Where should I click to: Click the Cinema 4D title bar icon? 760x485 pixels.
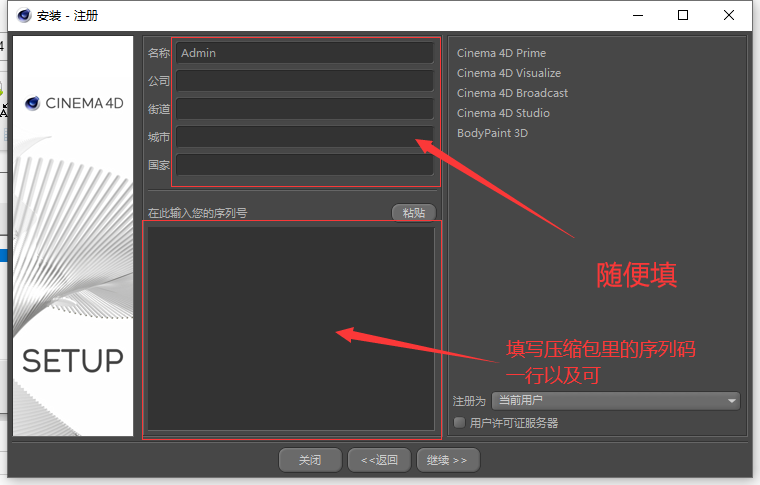click(24, 16)
